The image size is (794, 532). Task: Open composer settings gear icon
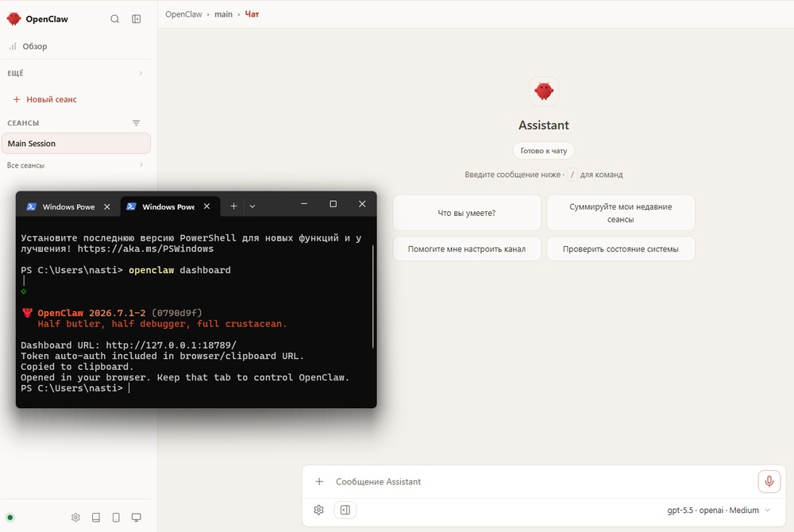(x=318, y=510)
